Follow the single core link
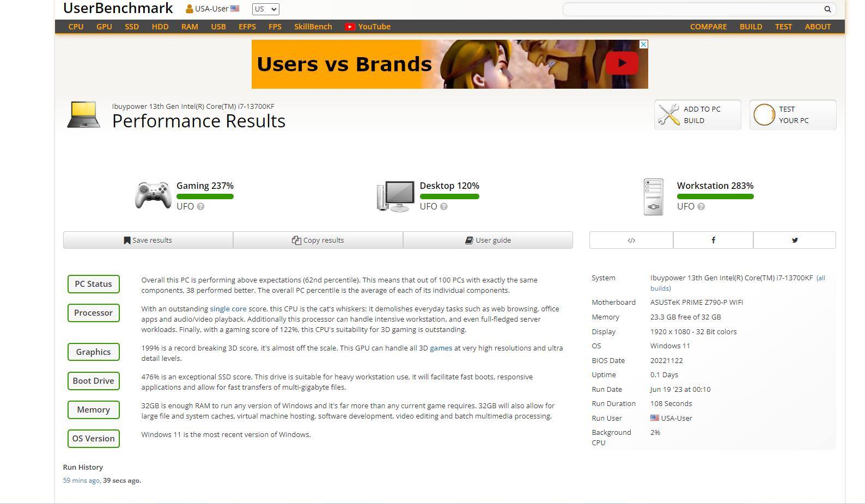 point(228,309)
